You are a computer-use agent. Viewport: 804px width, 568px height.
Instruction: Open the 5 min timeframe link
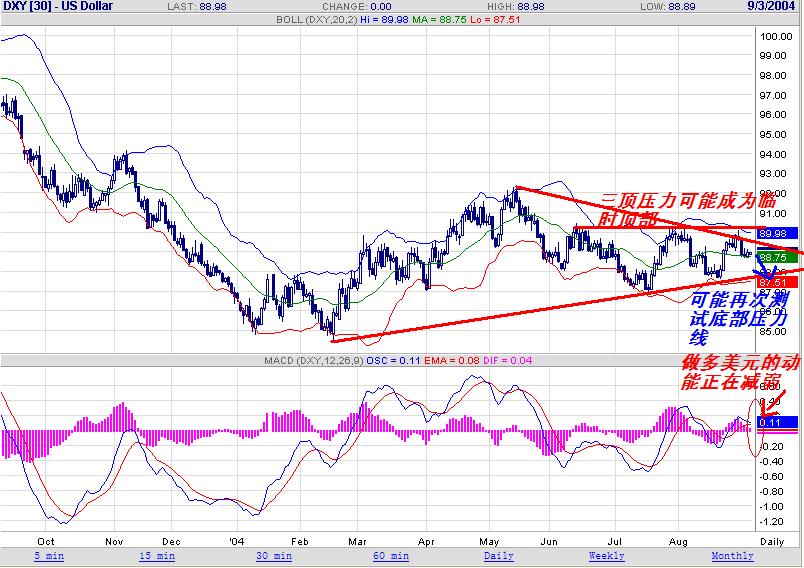(49, 556)
